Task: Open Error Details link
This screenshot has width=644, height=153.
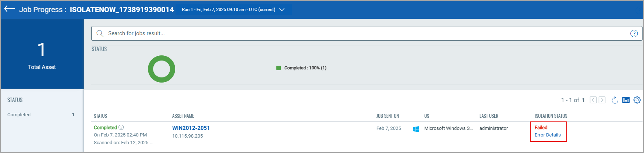Action: pyautogui.click(x=548, y=135)
